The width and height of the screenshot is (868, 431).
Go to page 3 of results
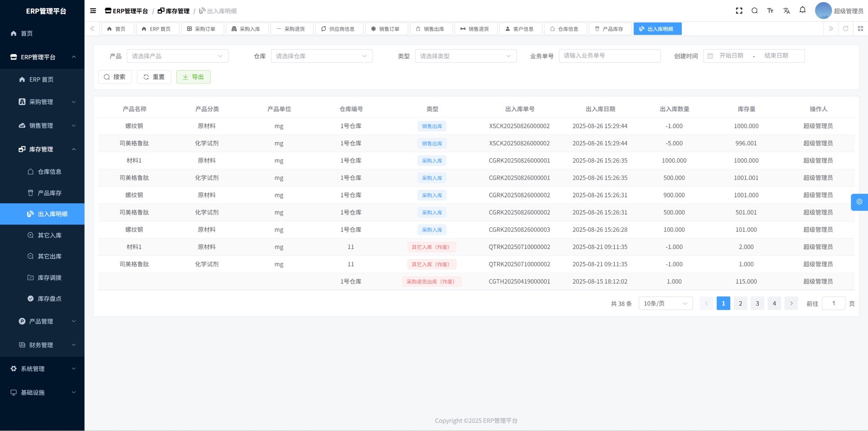[x=757, y=304]
